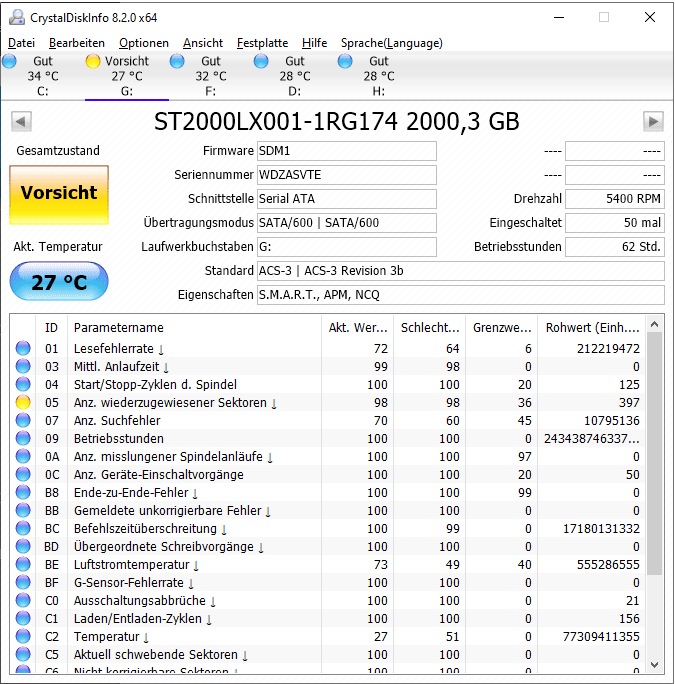Screen dimensions: 675x684
Task: Click status orb for BE Luftstromtemperatur
Action: pos(23,564)
